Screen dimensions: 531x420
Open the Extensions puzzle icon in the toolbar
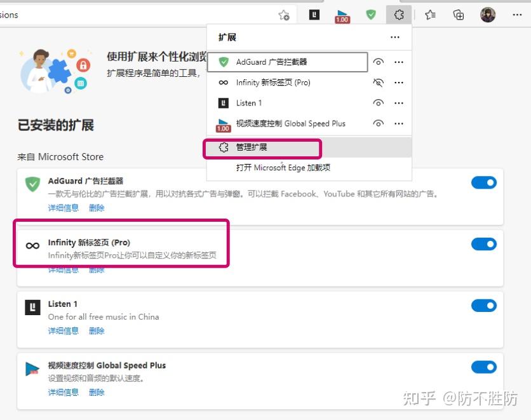click(x=399, y=14)
